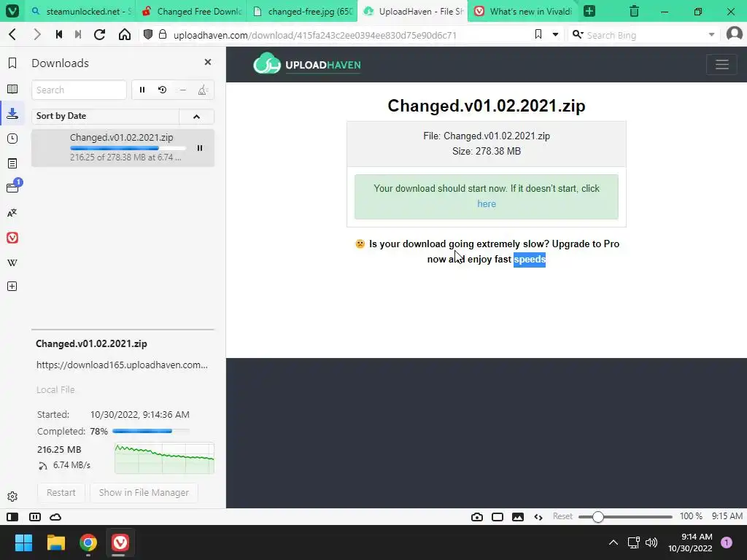Expand the search field history dropdown

coord(711,35)
